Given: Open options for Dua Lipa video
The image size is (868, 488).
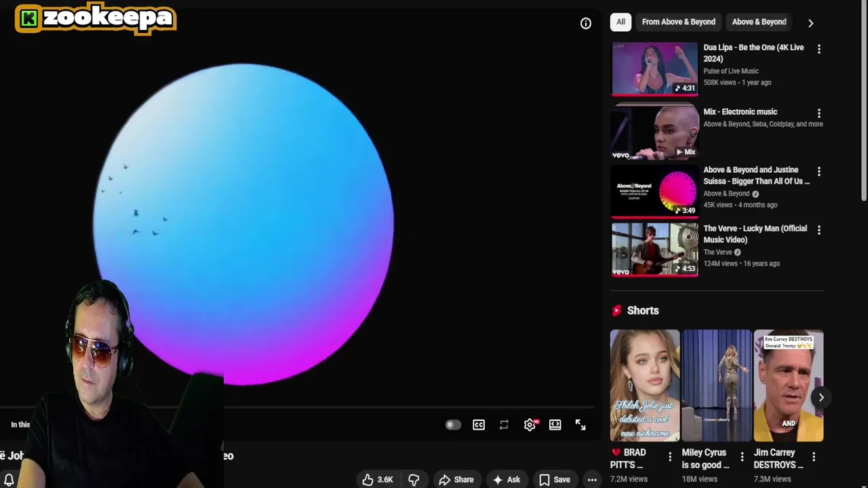Looking at the screenshot, I should 818,49.
